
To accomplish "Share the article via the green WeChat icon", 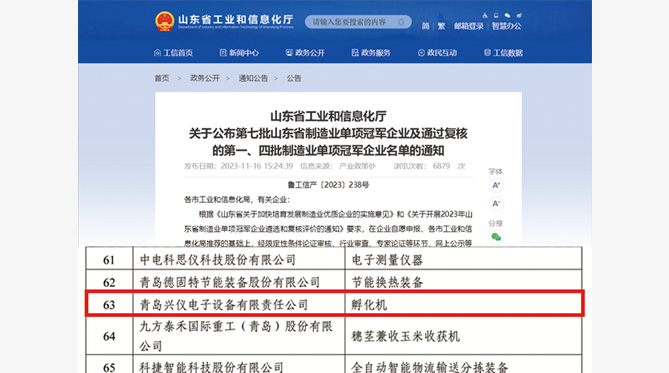I will tap(496, 237).
